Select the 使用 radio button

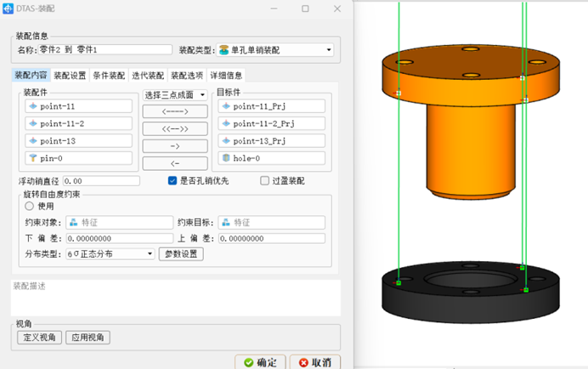click(30, 206)
